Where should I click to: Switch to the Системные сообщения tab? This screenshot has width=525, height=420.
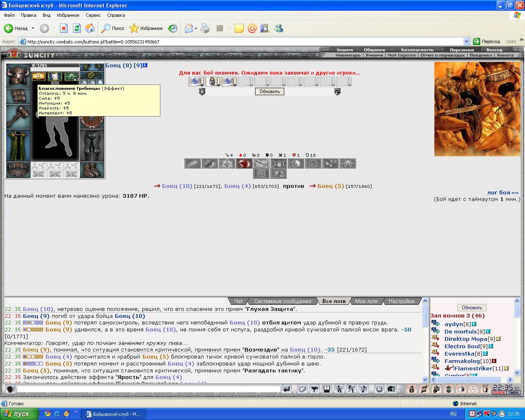click(x=282, y=301)
